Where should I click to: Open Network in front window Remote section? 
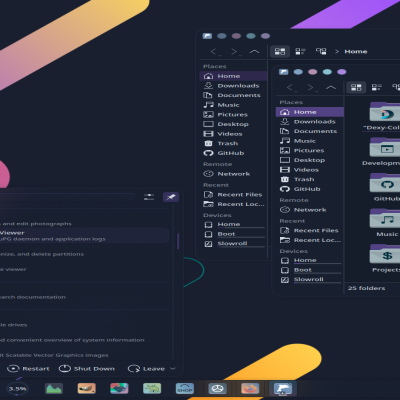tap(310, 210)
